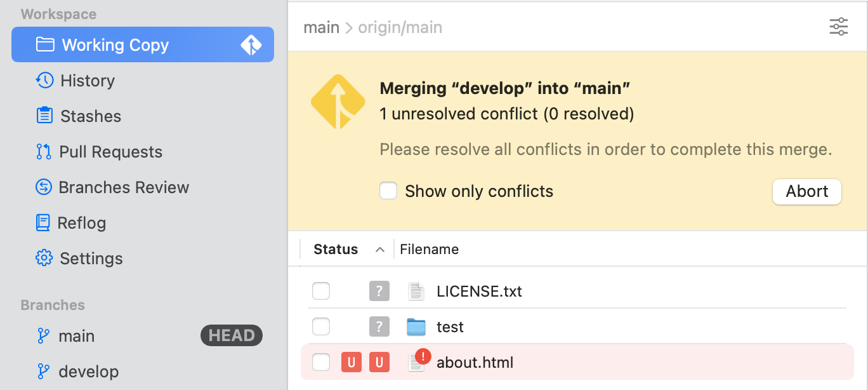Enable Show only conflicts checkbox
Image resolution: width=868 pixels, height=390 pixels.
pyautogui.click(x=388, y=191)
